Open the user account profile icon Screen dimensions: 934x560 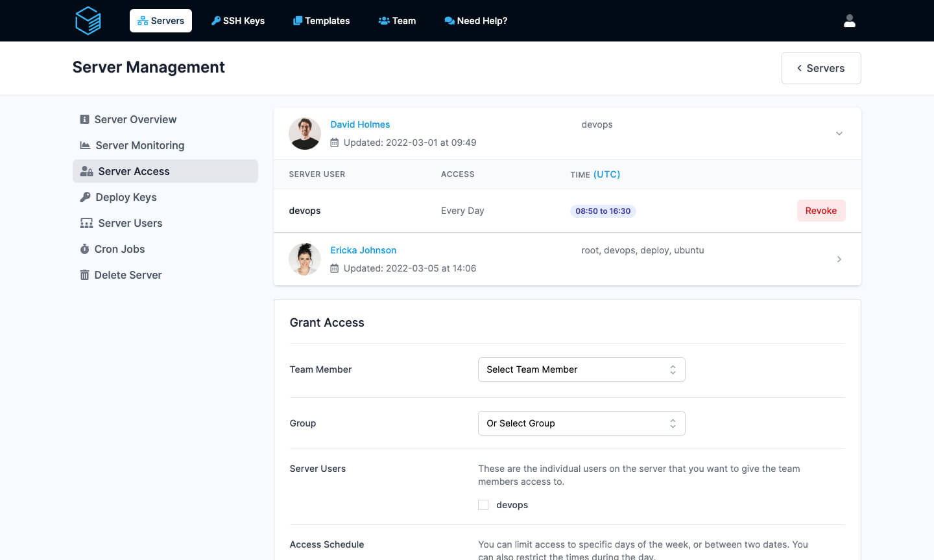click(850, 21)
